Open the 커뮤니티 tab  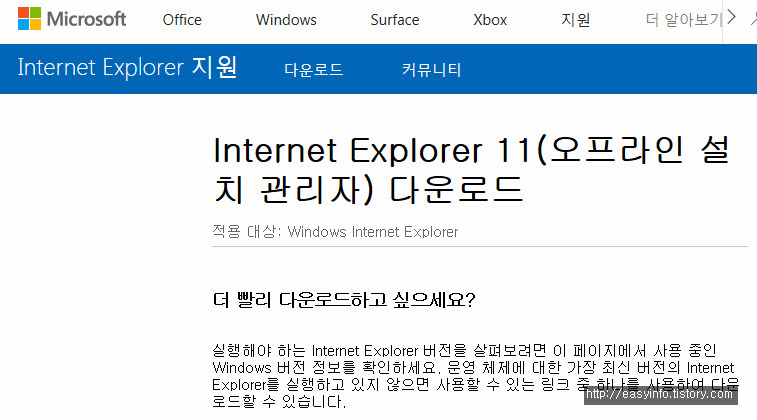coord(432,70)
